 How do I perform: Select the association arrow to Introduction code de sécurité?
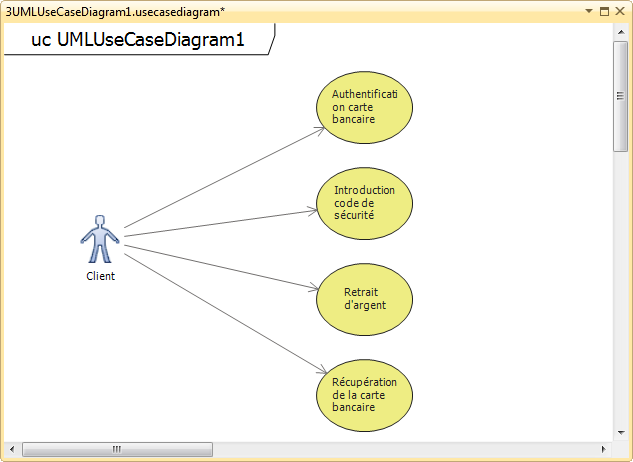click(x=220, y=223)
